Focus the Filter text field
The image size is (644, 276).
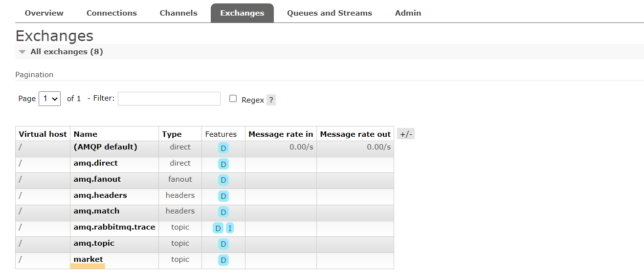[x=169, y=99]
